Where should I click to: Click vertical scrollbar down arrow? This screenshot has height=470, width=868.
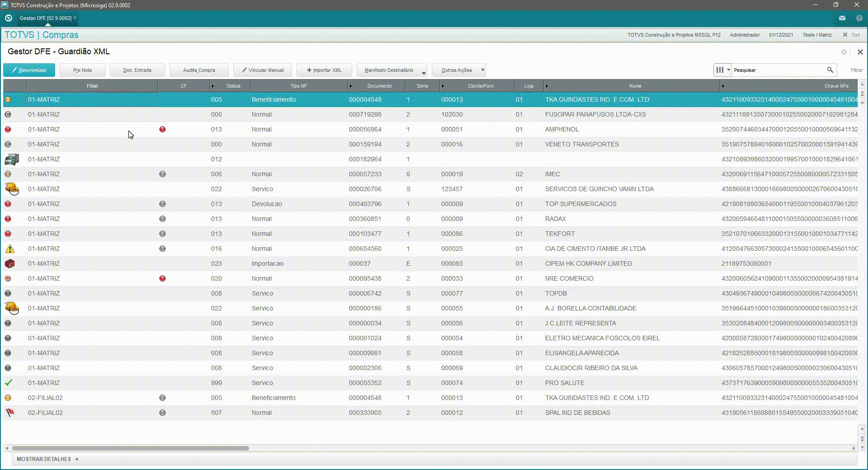(862, 429)
